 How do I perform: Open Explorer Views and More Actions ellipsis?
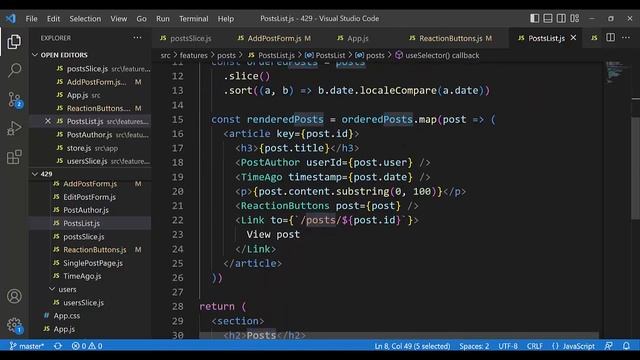point(137,38)
